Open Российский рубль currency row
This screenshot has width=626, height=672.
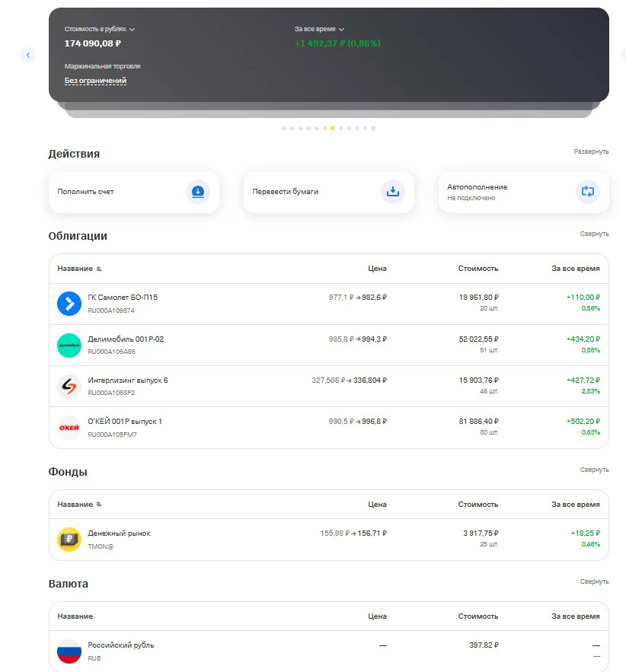[x=329, y=651]
